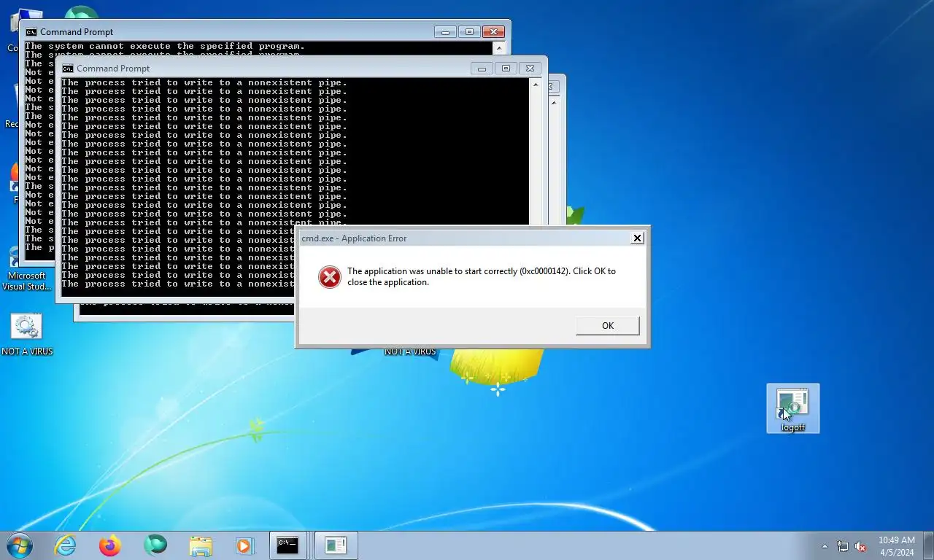Open Windows Explorer folder on the taskbar
The width and height of the screenshot is (934, 560).
click(x=201, y=545)
